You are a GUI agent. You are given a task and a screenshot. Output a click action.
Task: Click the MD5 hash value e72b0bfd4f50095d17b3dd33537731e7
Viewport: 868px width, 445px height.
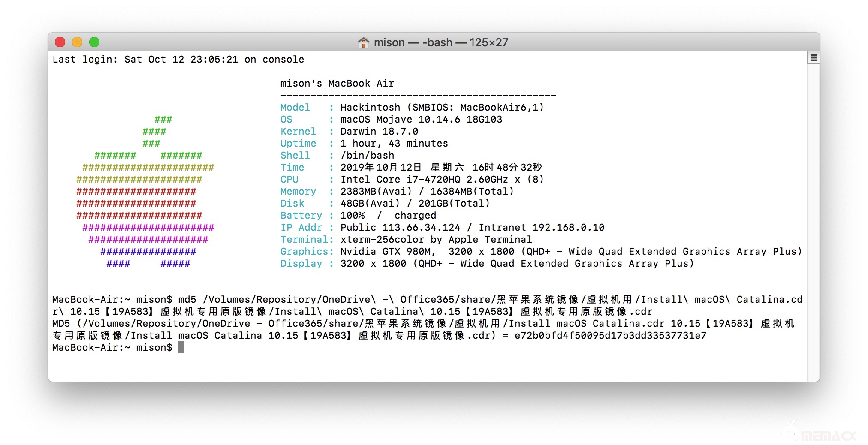coord(610,335)
